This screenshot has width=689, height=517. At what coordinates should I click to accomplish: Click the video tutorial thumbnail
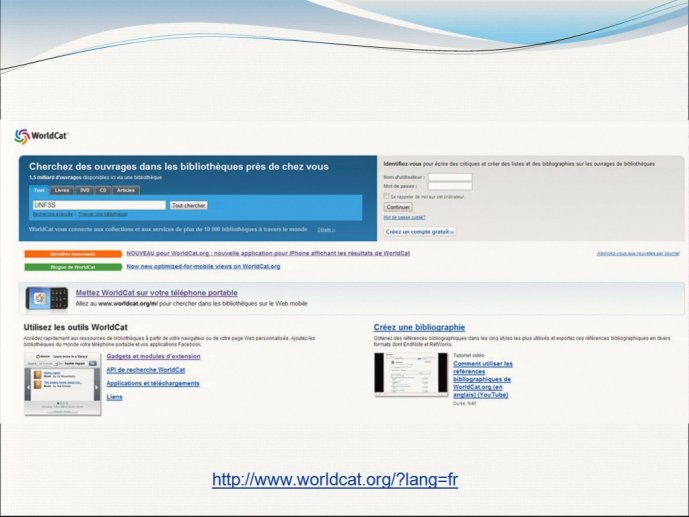[x=411, y=374]
